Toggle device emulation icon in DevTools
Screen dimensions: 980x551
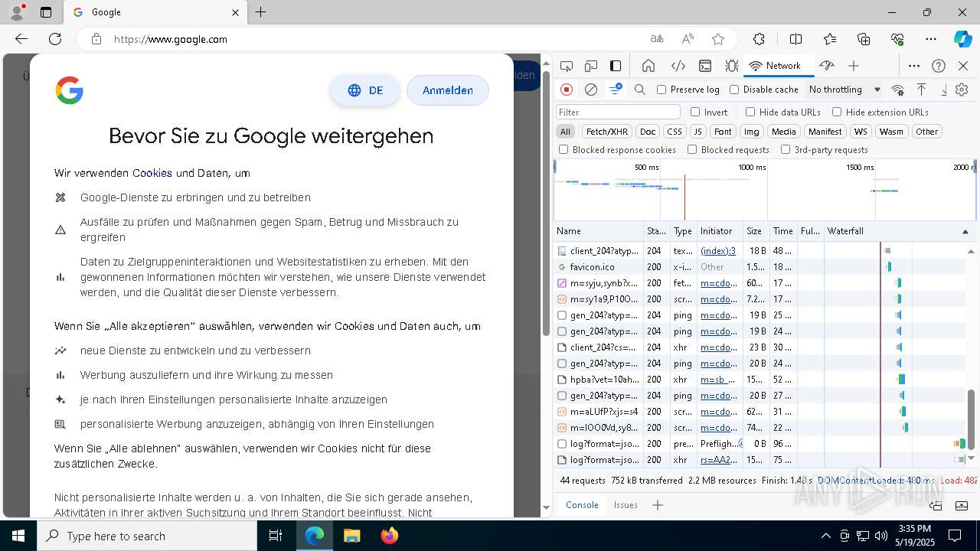pos(590,66)
